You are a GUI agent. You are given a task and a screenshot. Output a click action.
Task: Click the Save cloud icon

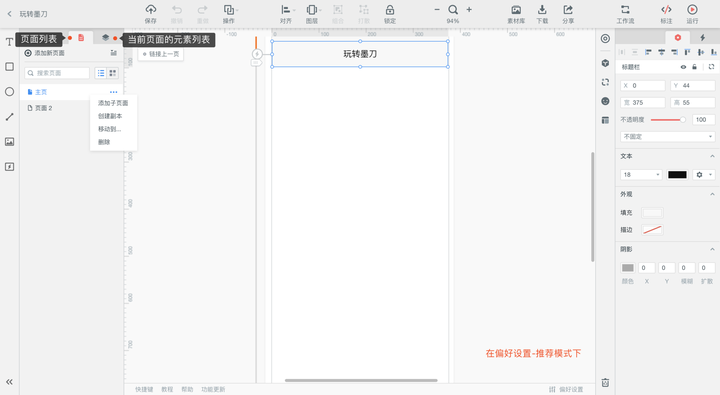point(151,10)
